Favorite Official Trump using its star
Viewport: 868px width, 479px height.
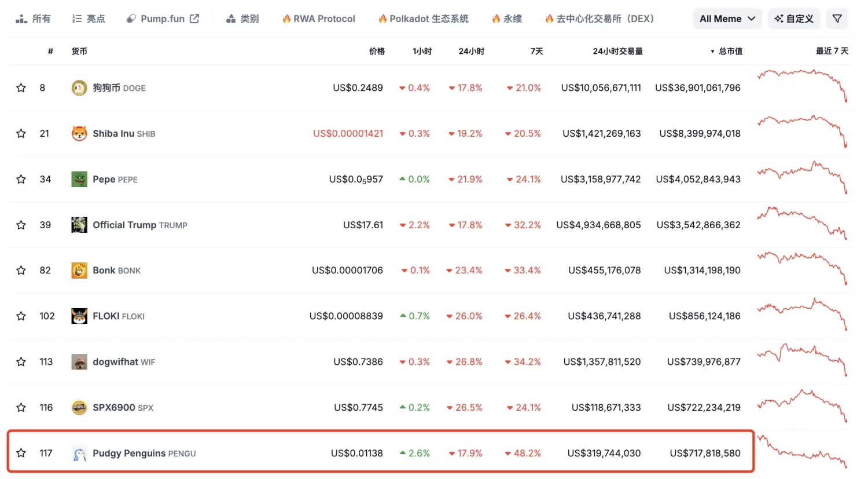(x=21, y=225)
